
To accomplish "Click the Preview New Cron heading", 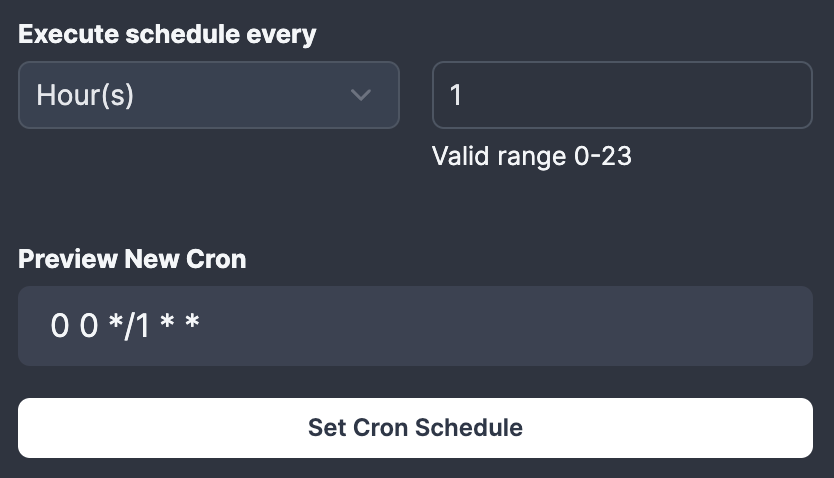I will coord(132,259).
